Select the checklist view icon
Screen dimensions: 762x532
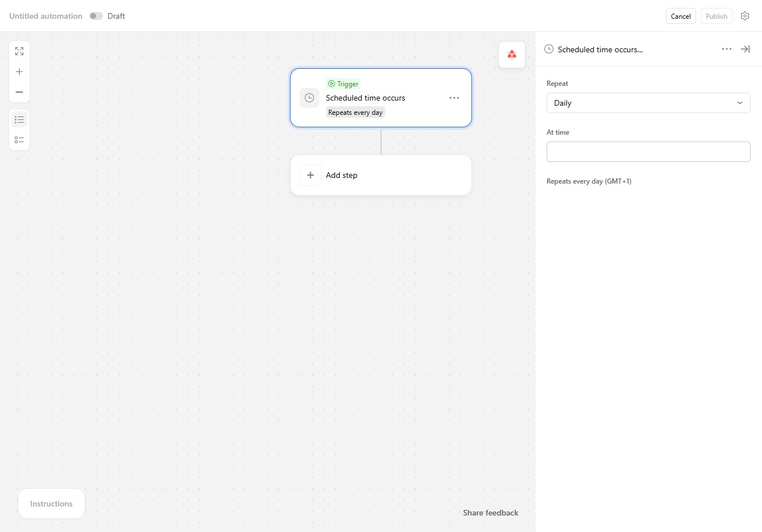pos(19,140)
